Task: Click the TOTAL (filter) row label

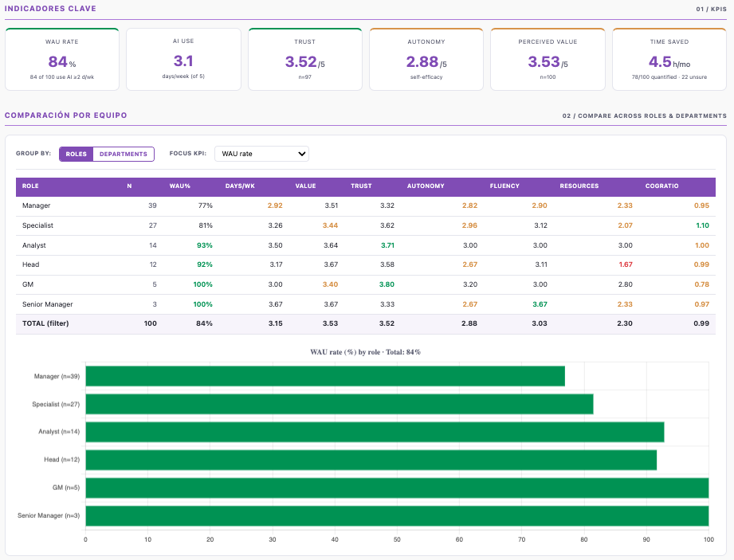Action: coord(45,323)
